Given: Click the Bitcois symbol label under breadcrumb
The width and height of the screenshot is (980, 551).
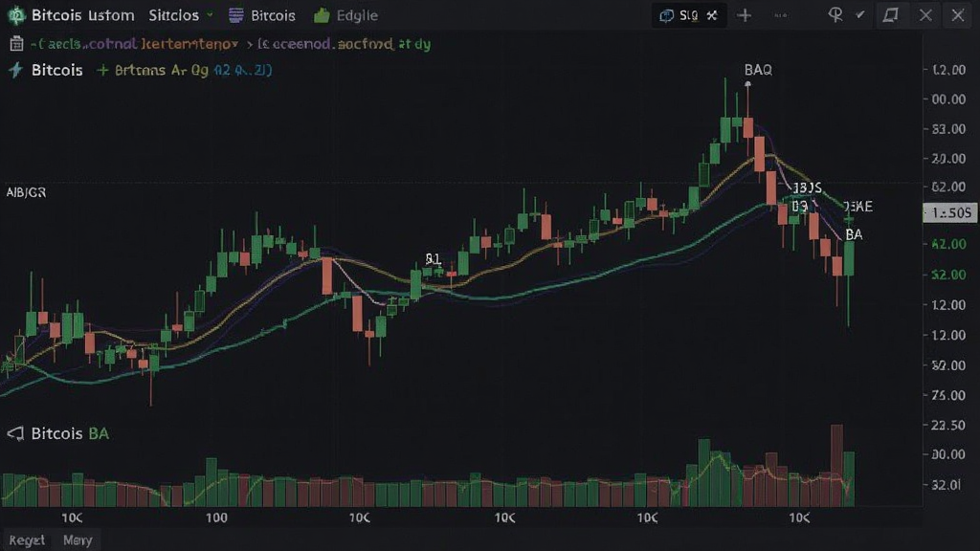Looking at the screenshot, I should point(56,70).
